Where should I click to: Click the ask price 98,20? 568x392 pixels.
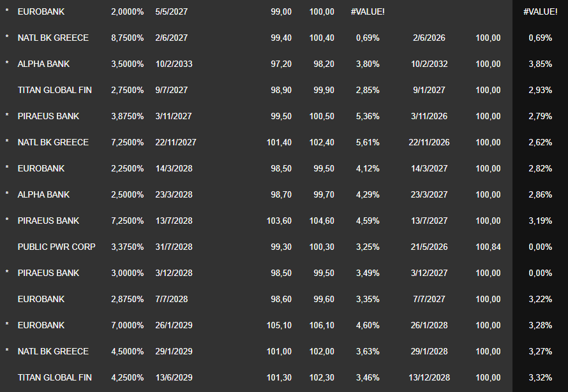[x=324, y=64]
